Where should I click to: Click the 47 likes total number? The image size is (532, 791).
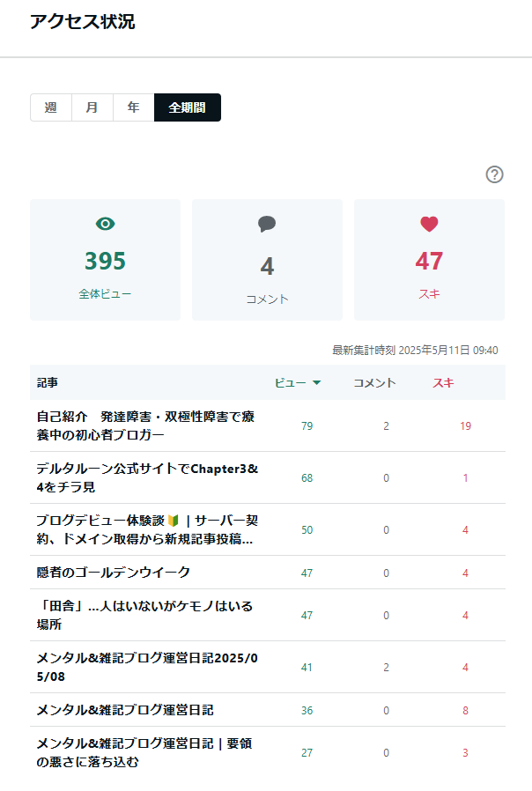pos(429,261)
